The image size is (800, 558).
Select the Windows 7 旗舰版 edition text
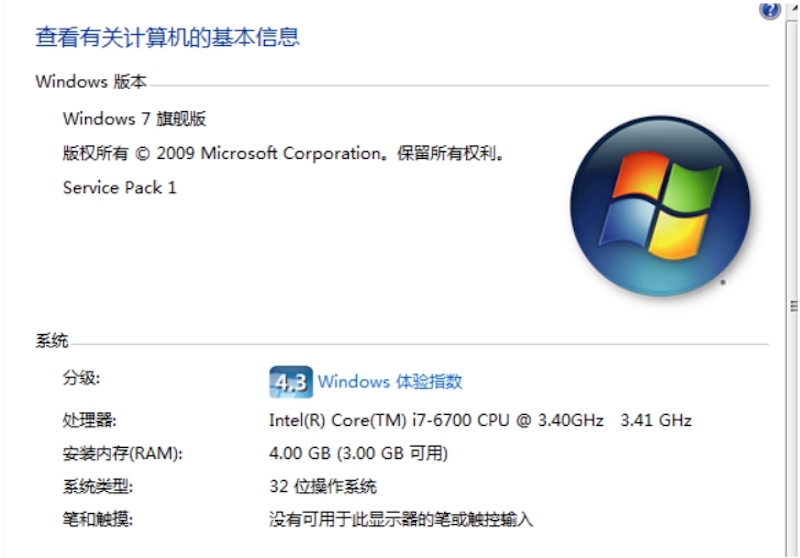tap(134, 119)
